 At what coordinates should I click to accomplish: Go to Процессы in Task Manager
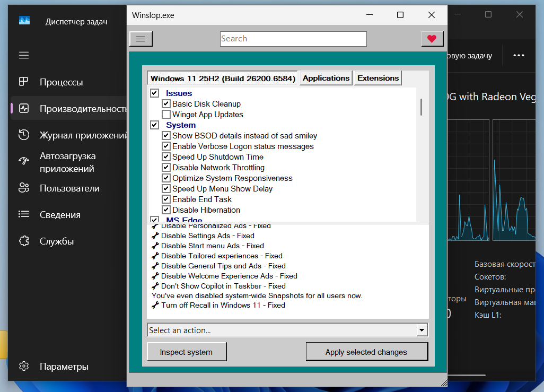pyautogui.click(x=62, y=82)
